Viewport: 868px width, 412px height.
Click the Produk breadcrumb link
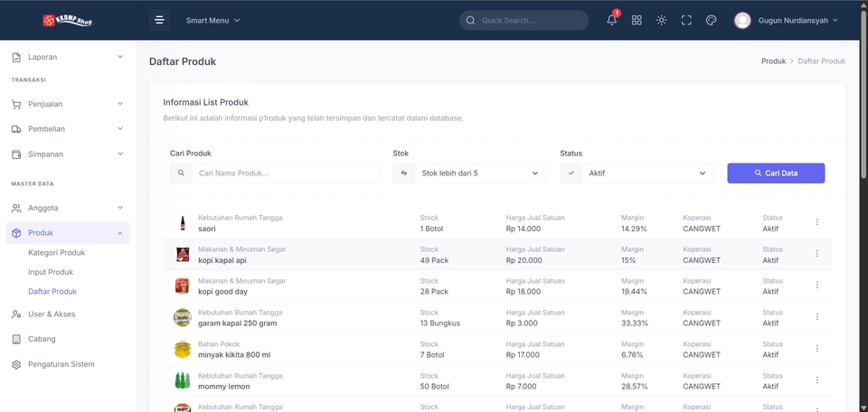[x=773, y=61]
